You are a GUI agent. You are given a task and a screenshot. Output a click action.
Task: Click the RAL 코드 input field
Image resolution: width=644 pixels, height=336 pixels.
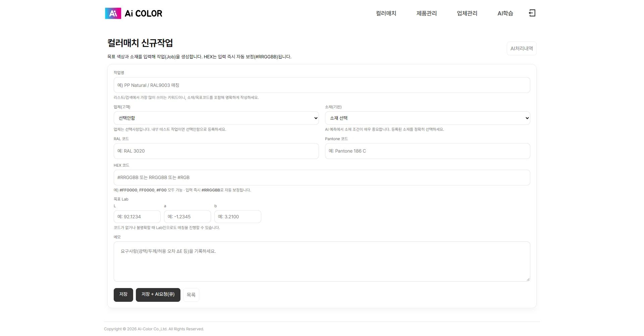click(216, 151)
